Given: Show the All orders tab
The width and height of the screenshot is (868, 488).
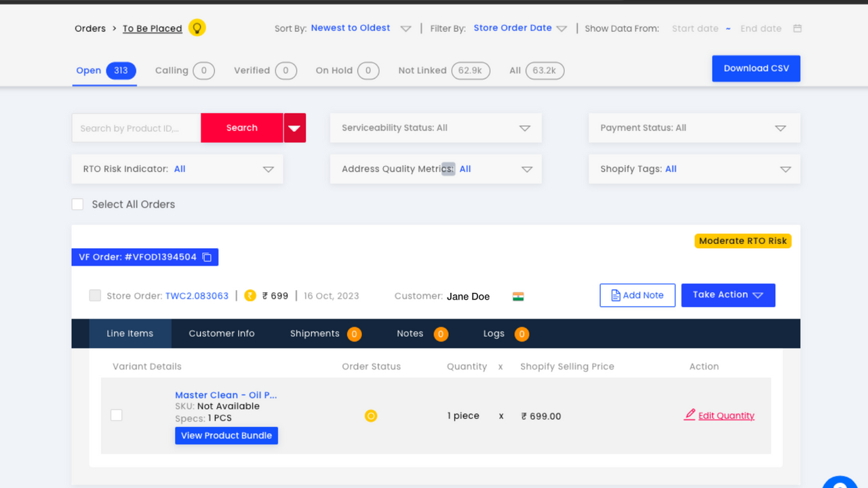Looking at the screenshot, I should point(536,70).
